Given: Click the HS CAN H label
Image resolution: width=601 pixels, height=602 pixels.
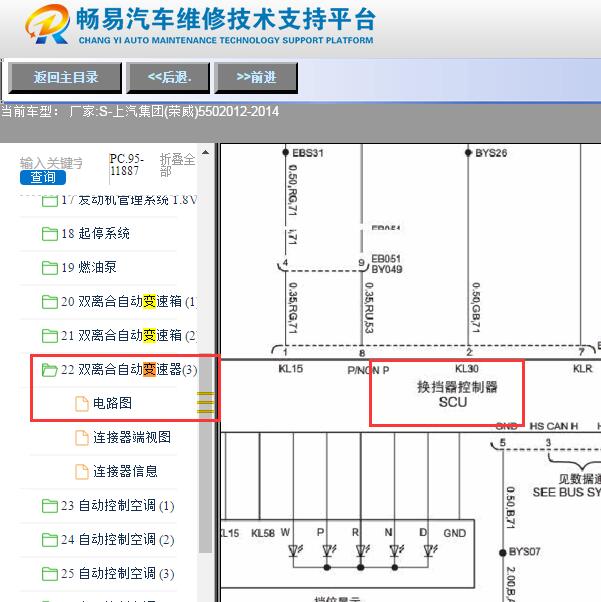Looking at the screenshot, I should (553, 426).
